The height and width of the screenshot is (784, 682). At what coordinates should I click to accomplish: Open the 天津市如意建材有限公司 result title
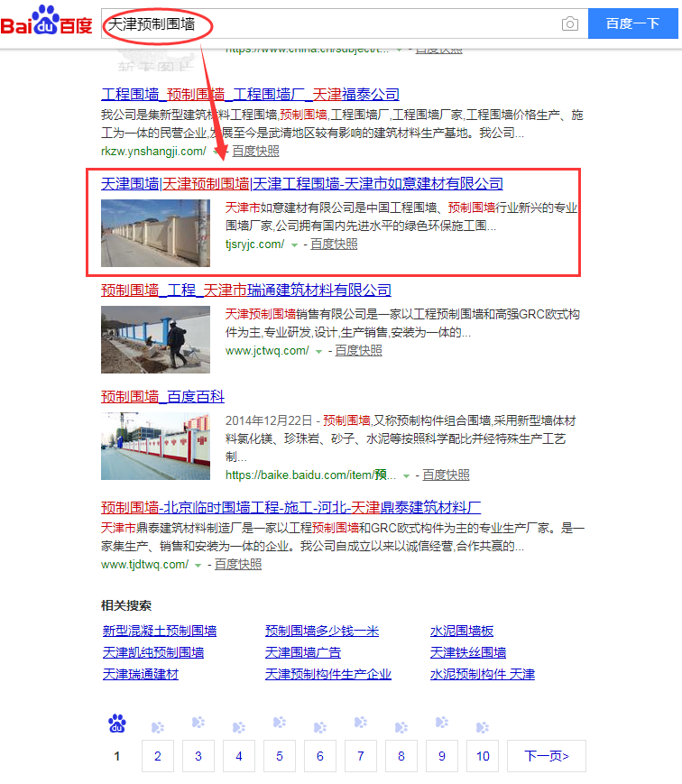point(302,183)
